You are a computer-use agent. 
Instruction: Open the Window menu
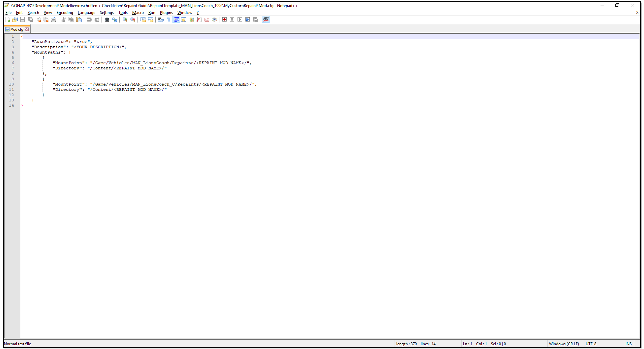click(185, 13)
